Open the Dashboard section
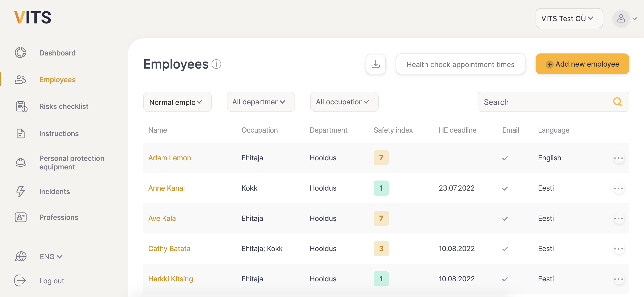The height and width of the screenshot is (297, 644). pyautogui.click(x=57, y=53)
